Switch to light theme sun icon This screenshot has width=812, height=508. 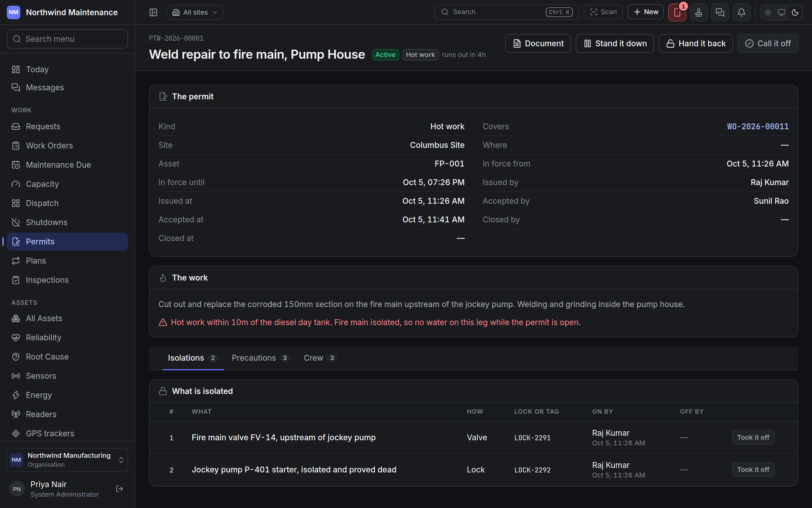click(768, 12)
